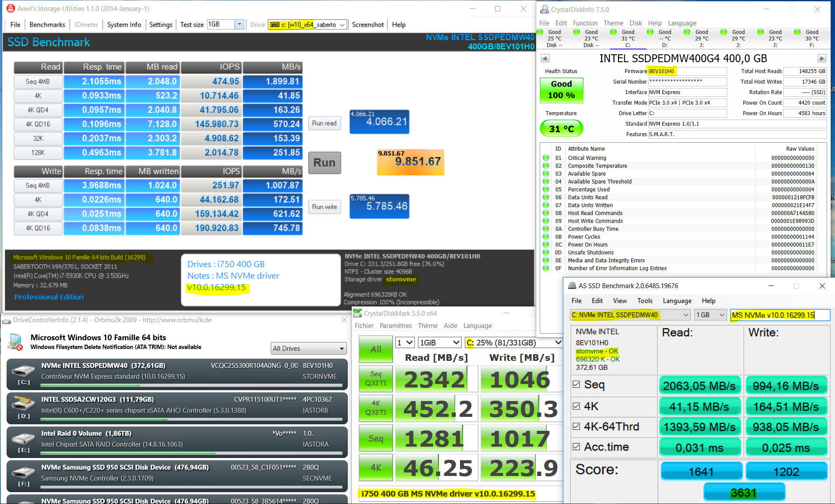This screenshot has height=504, width=835.
Task: Click the All button in CrystalDiskMark
Action: coord(375,349)
